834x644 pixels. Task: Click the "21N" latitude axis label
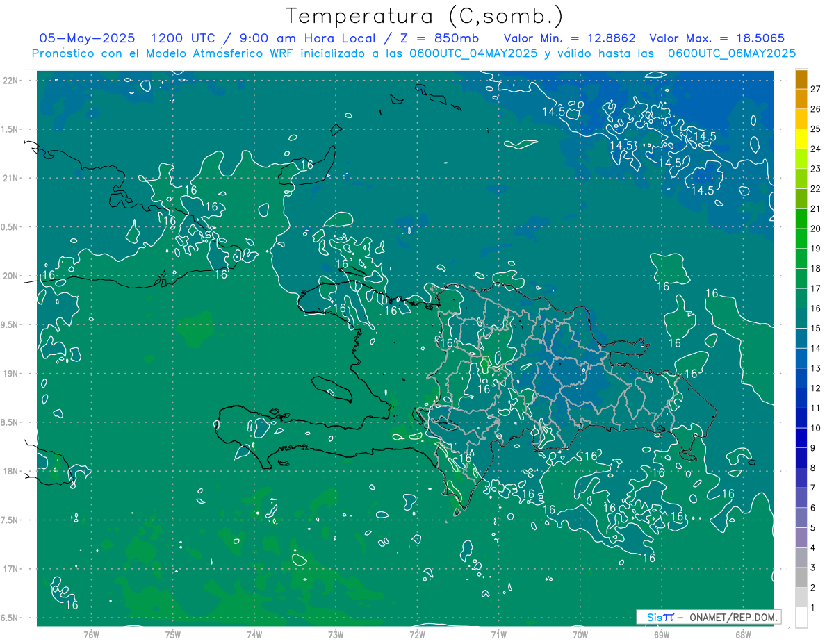tap(10, 178)
